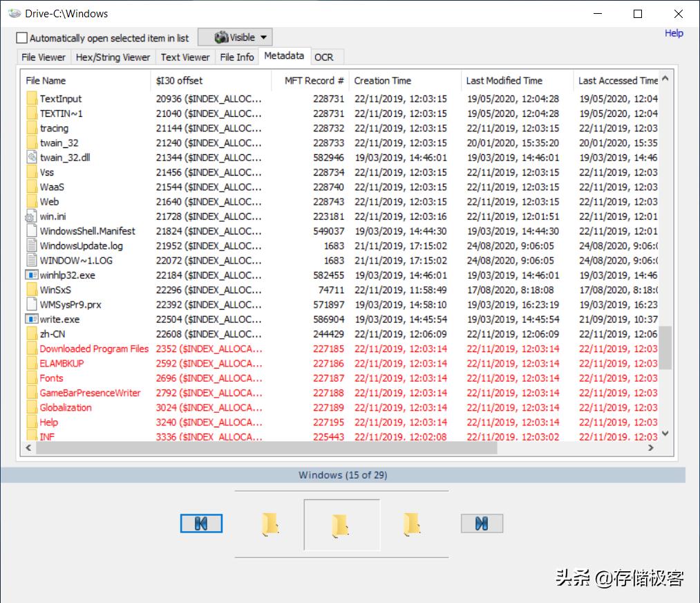Screen dimensions: 700x603
Task: Sort by MFT Record # column
Action: pos(314,81)
